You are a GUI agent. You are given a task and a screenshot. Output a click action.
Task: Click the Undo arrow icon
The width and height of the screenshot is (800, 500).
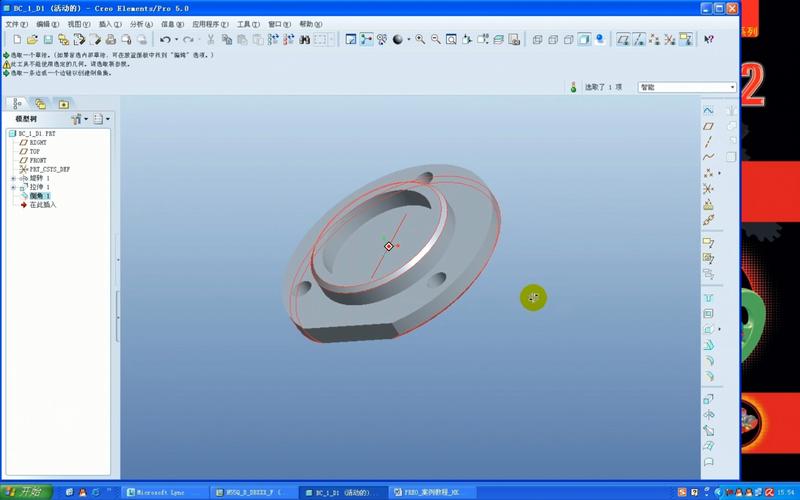[x=165, y=39]
